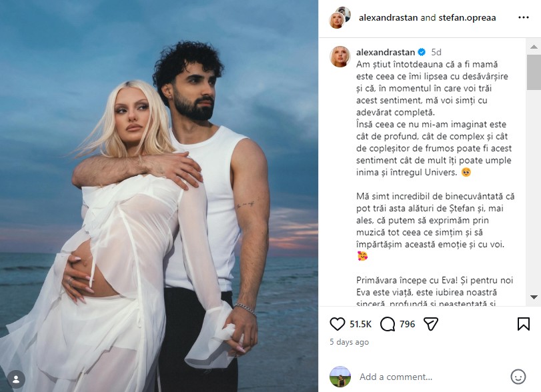541x392 pixels.
Task: Click the 51.5K likes count
Action: click(360, 324)
